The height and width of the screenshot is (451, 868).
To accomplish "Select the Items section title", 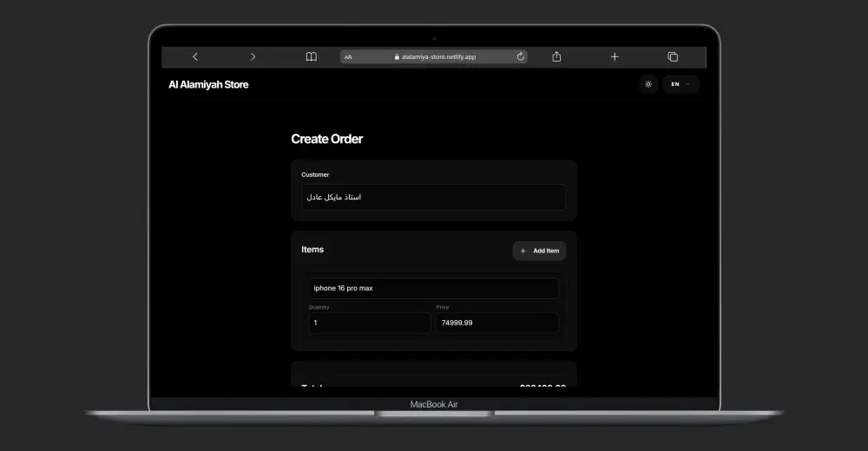I will [x=312, y=250].
